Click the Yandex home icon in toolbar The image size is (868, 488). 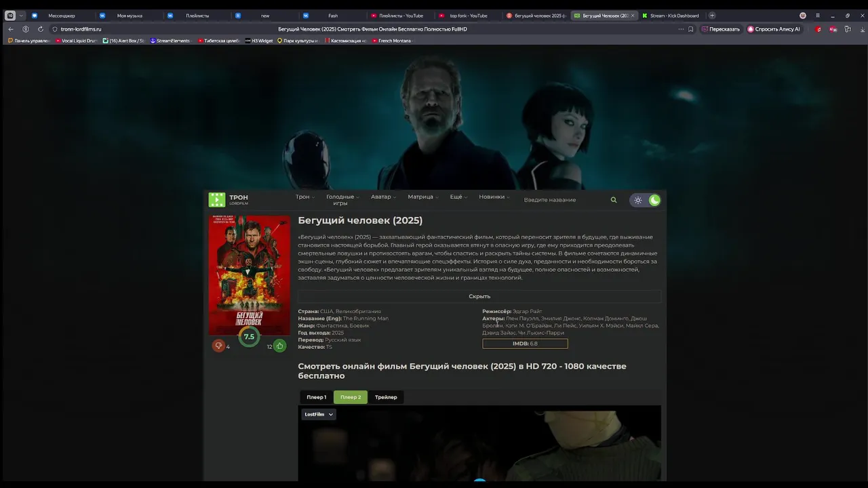[x=26, y=29]
